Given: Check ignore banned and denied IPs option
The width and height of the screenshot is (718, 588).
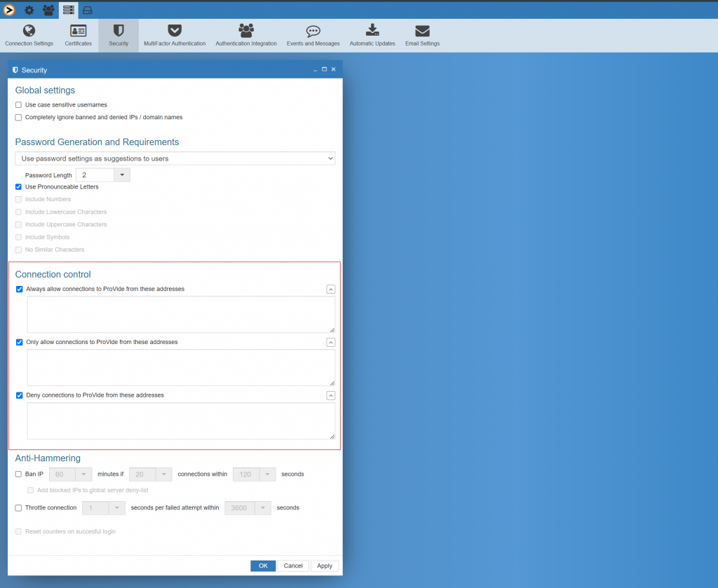Looking at the screenshot, I should 18,117.
